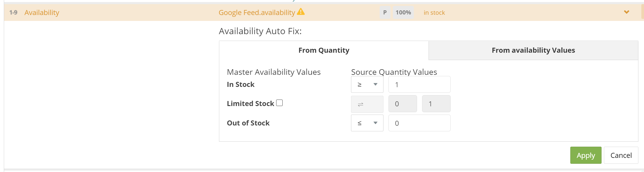This screenshot has height=172, width=644.
Task: Enable the Limited Stock checkbox
Action: click(279, 103)
